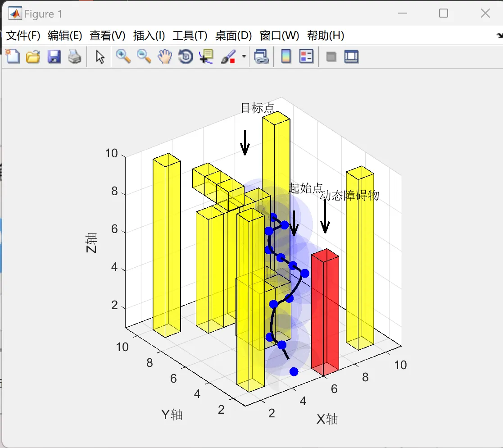Print the figure with the printer icon
Screen dimensions: 503x448
[x=75, y=56]
